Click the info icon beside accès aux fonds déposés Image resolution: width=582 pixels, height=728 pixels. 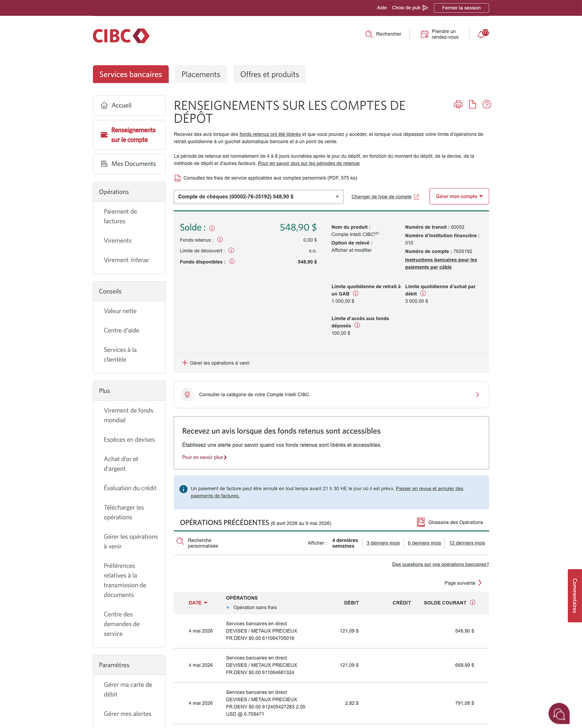pyautogui.click(x=357, y=326)
